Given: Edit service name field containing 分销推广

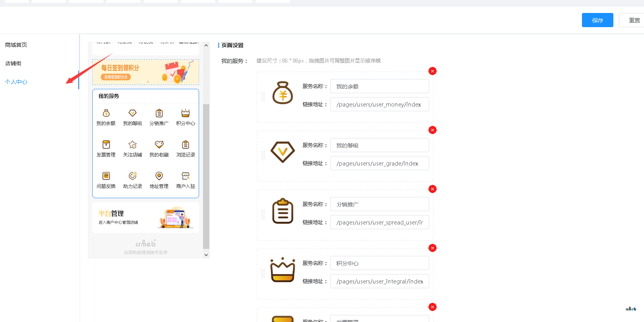Looking at the screenshot, I should (x=379, y=204).
